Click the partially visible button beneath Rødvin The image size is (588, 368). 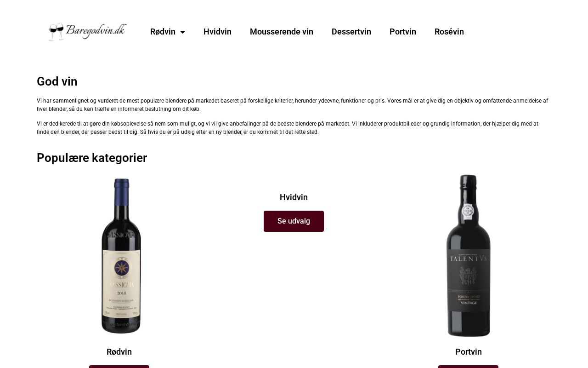pos(119,367)
